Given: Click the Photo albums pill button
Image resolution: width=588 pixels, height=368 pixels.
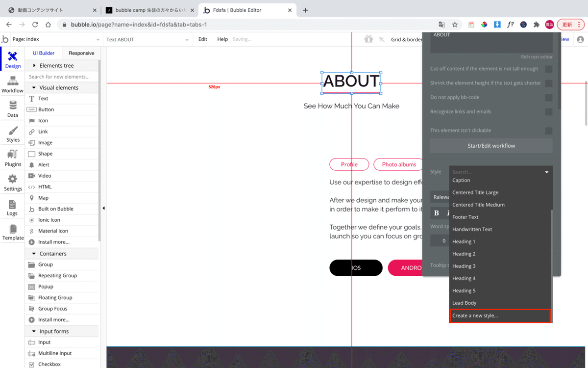Looking at the screenshot, I should point(398,164).
